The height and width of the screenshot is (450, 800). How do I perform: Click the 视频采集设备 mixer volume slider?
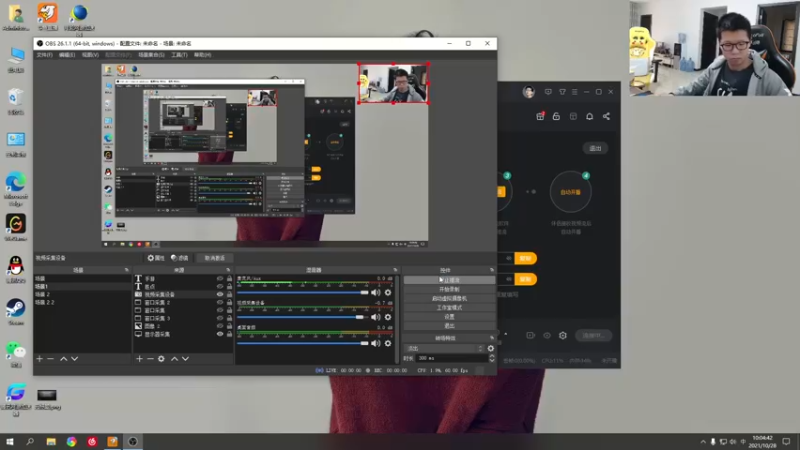pos(303,317)
